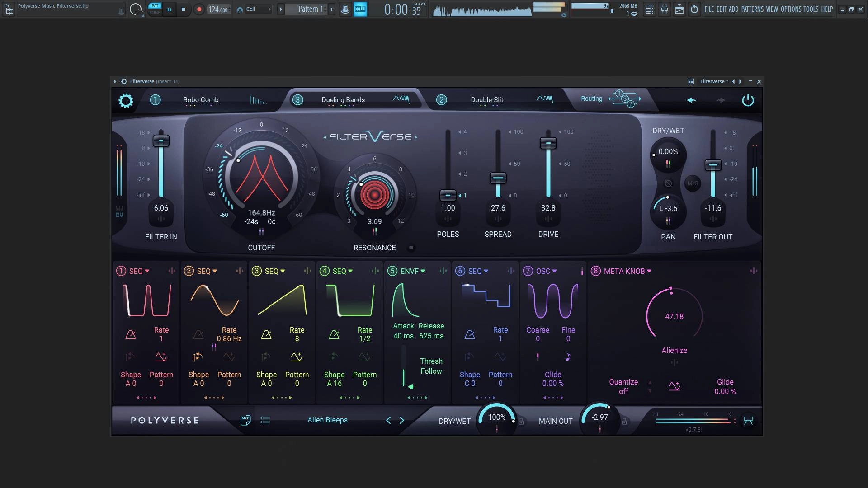
Task: Click the init preset icon
Action: [x=245, y=420]
